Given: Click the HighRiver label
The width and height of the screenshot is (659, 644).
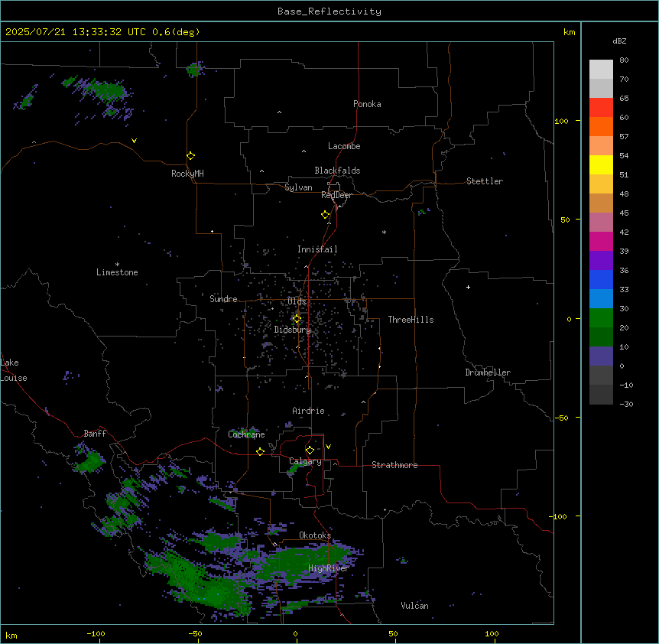Looking at the screenshot, I should point(329,568).
